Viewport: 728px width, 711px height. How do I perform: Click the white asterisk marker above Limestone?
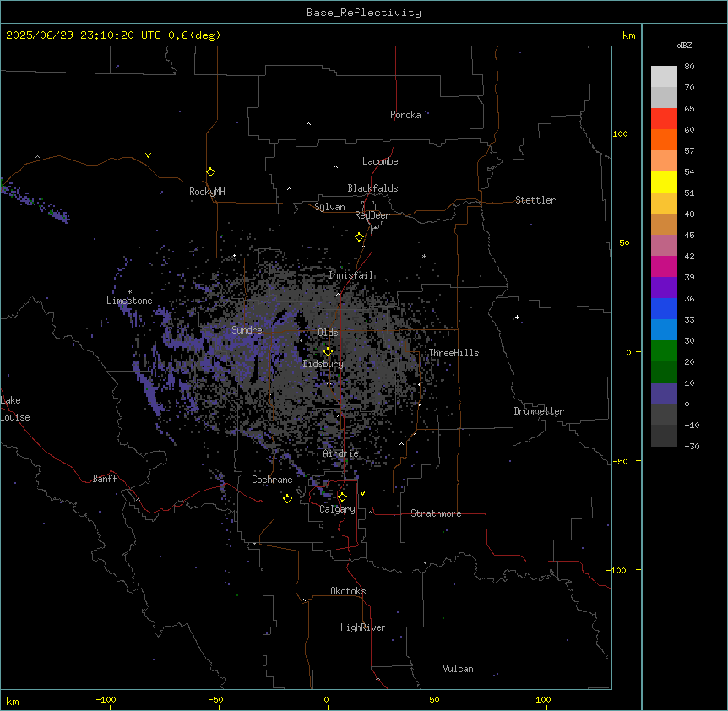[x=129, y=292]
